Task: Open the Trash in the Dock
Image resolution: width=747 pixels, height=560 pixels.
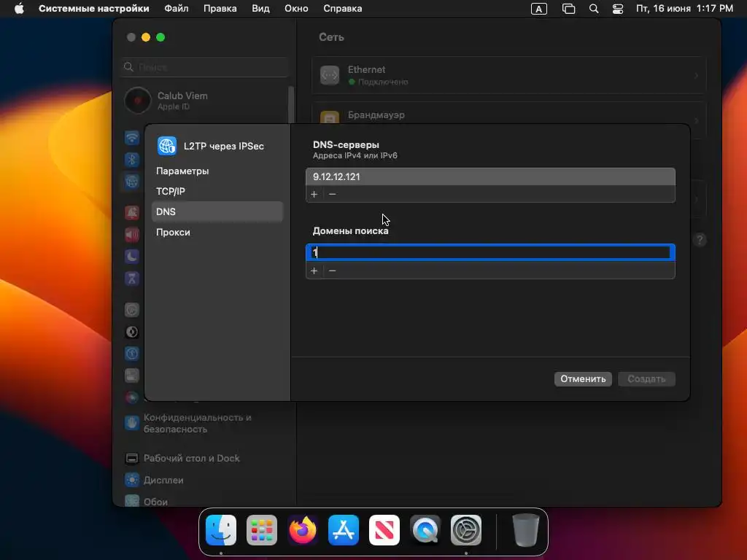Action: [x=525, y=530]
